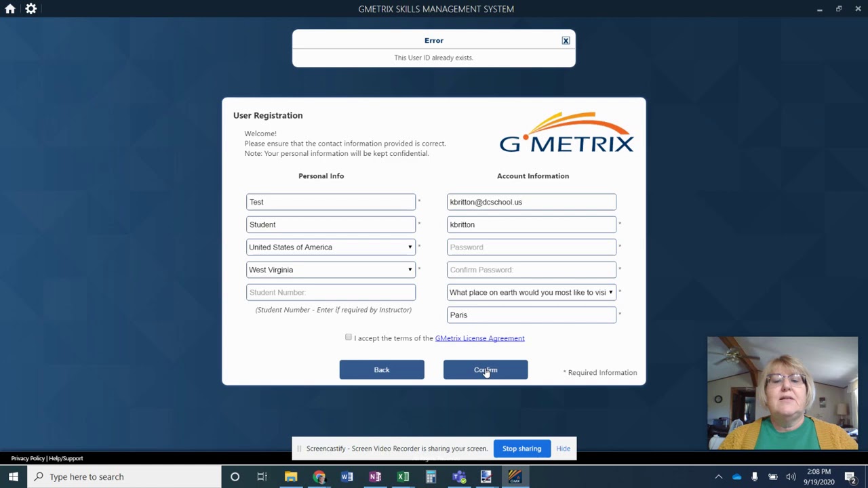Click the Last name field containing Student
This screenshot has height=488, width=868.
[331, 224]
